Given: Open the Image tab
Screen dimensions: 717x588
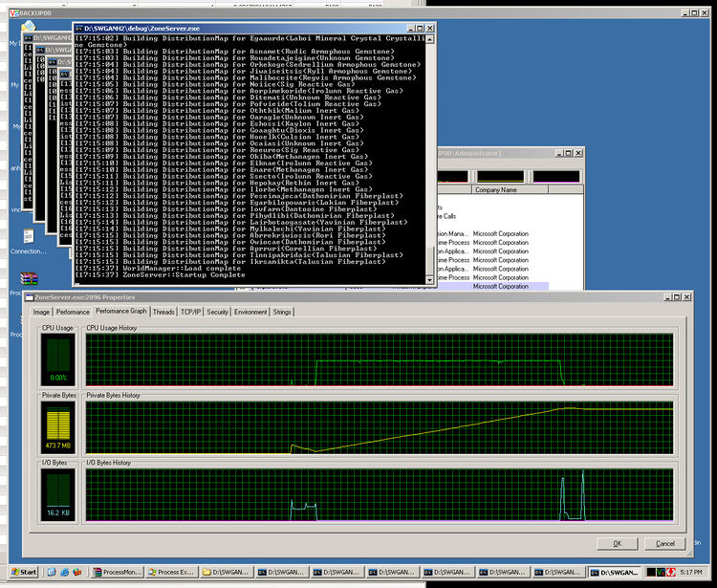Looking at the screenshot, I should pyautogui.click(x=41, y=312).
